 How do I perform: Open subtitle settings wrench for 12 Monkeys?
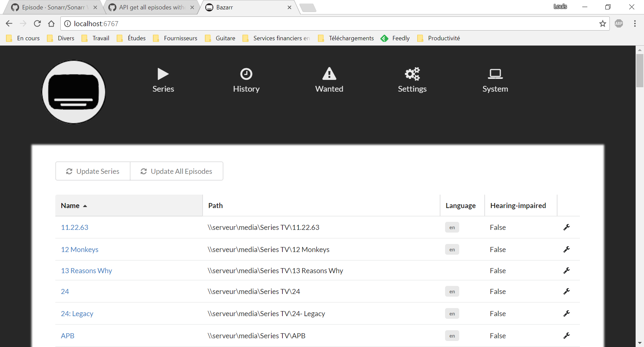click(567, 249)
